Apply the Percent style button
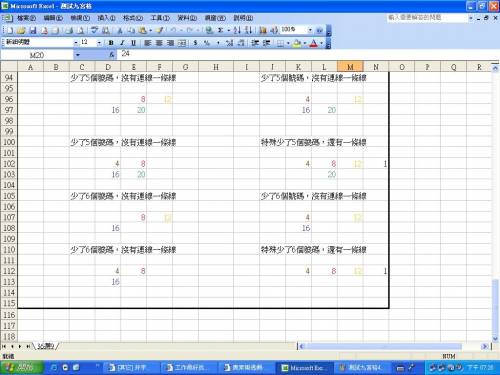The image size is (500, 375). click(x=207, y=43)
